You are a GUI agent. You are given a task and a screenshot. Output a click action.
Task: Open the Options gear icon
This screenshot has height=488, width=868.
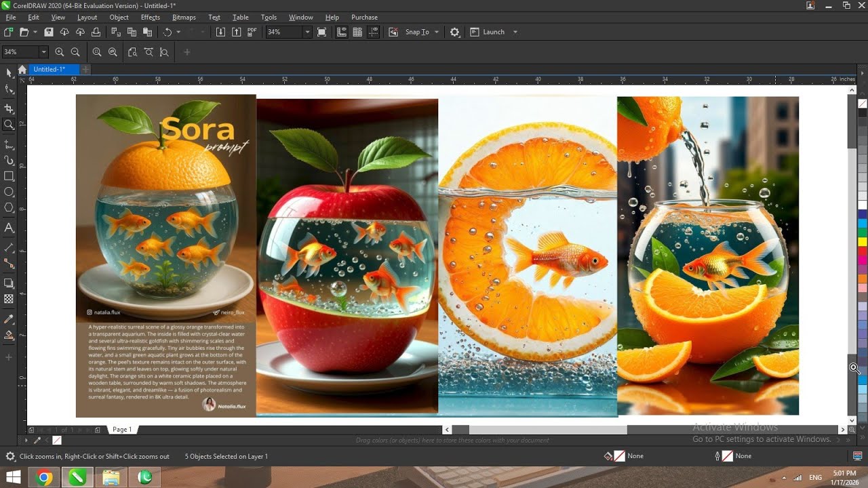coord(454,32)
